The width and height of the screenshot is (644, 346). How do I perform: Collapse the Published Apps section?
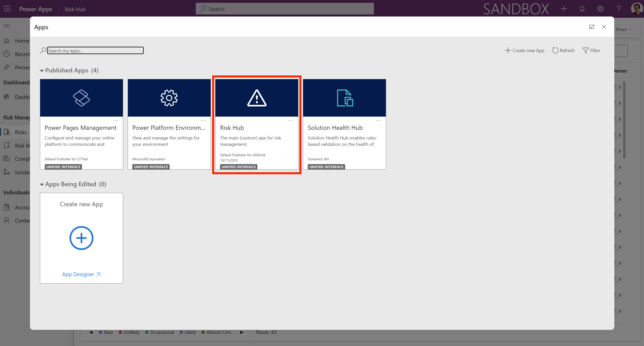[42, 71]
